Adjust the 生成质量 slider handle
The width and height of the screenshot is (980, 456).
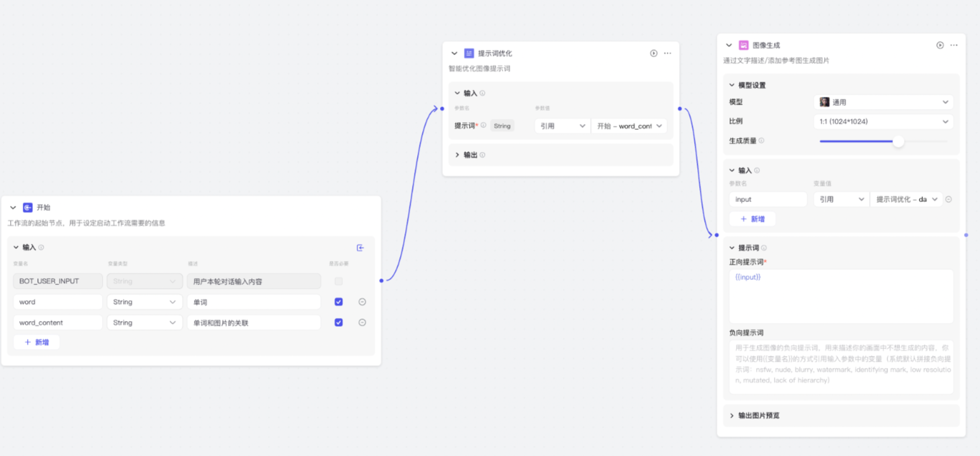(898, 141)
